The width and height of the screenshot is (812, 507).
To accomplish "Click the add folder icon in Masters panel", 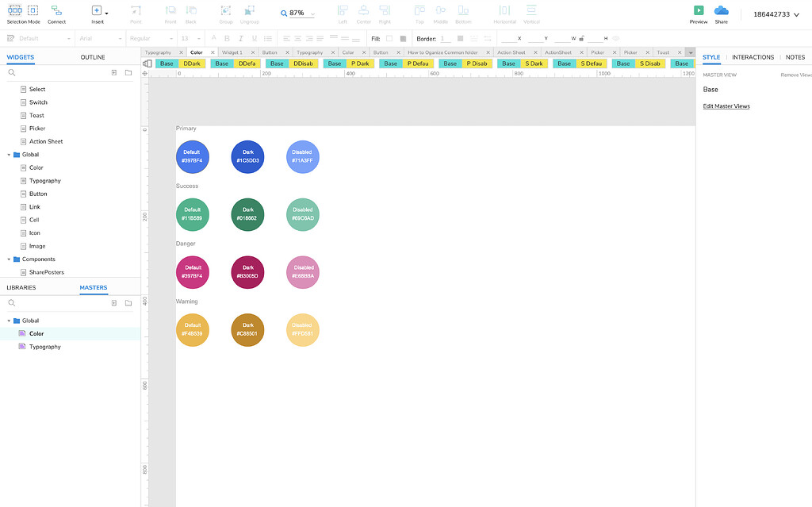I will pos(128,303).
